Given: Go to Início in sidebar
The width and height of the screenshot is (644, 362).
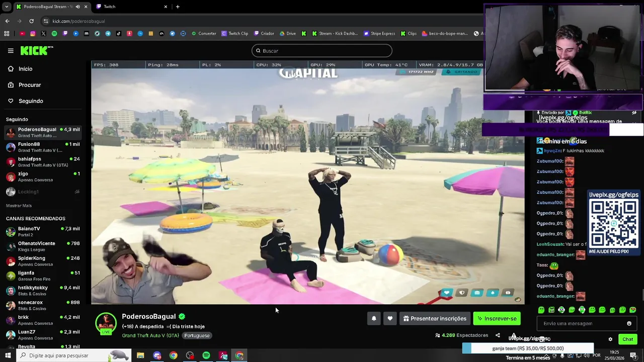Looking at the screenshot, I should [25, 69].
